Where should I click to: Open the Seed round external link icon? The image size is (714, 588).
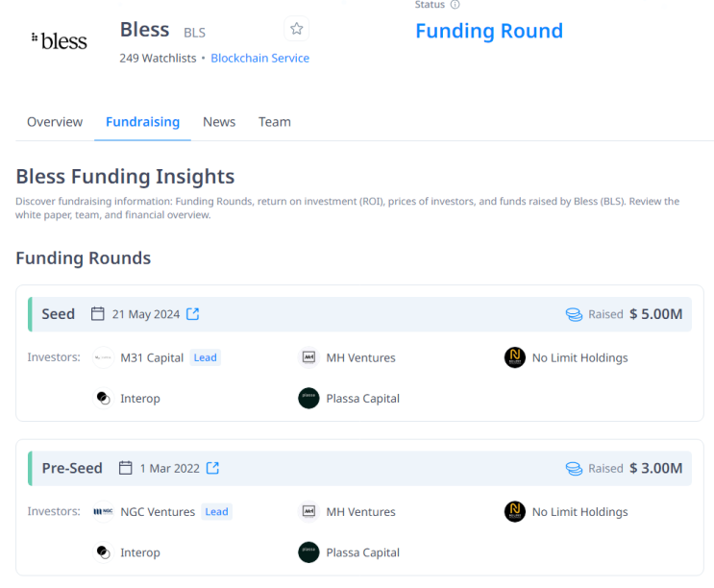click(x=192, y=314)
